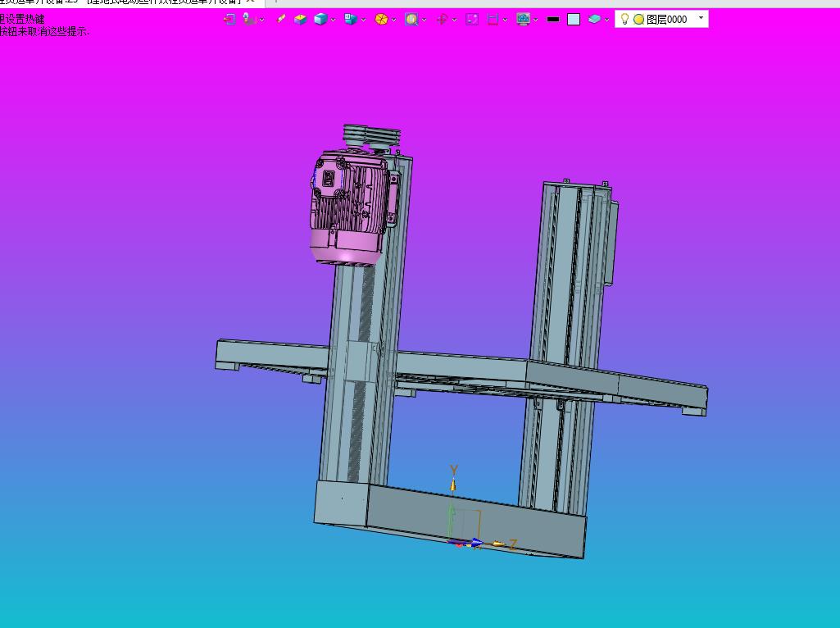Open the layer stack dropdown arrow
Screen dimensions: 840x628
coord(607,20)
